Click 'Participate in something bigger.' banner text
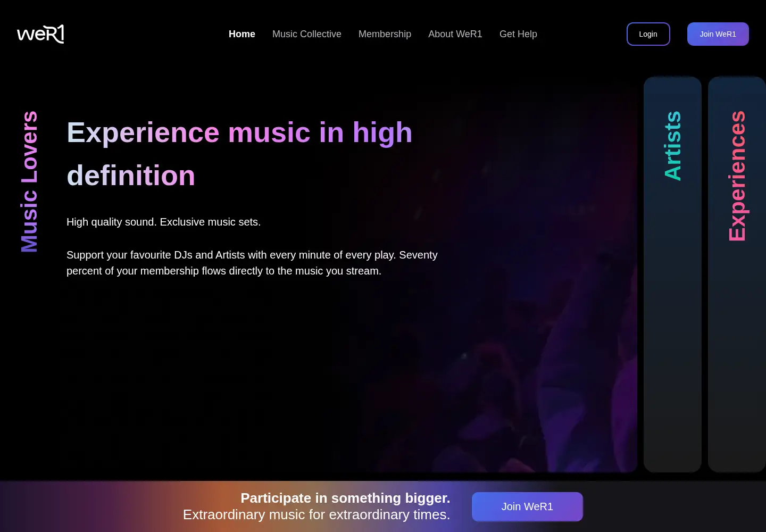The width and height of the screenshot is (766, 532). (345, 498)
